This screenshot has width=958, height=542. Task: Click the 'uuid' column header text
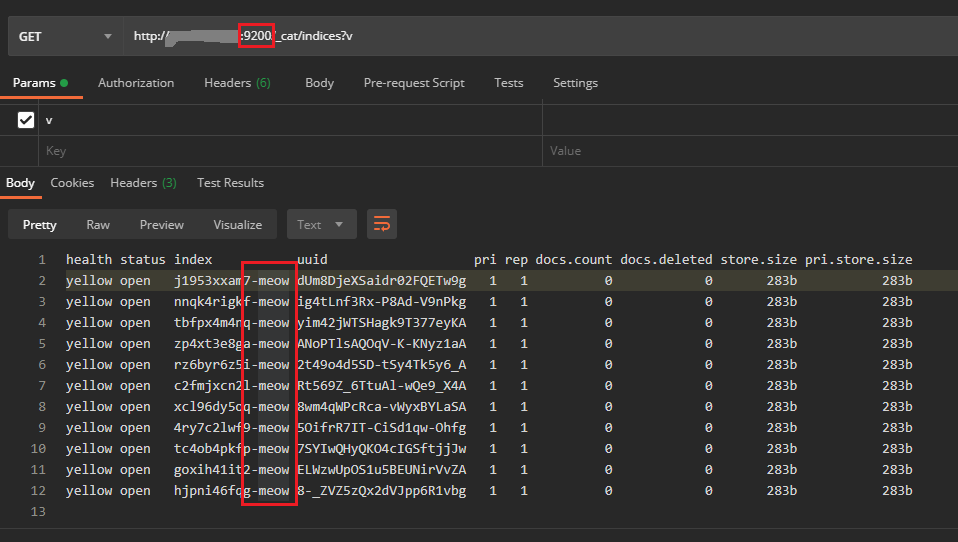(x=312, y=259)
